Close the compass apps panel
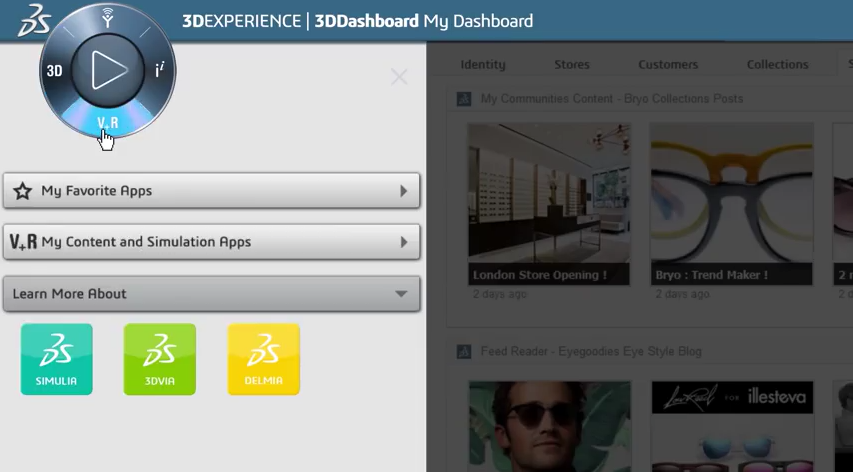Viewport: 853px width, 472px height. 399,77
